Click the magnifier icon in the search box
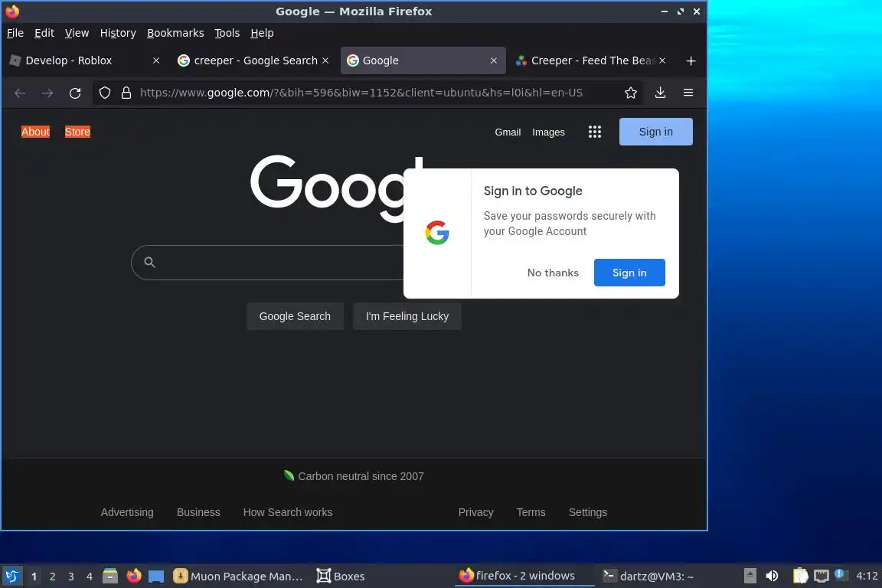The width and height of the screenshot is (882, 588). pyautogui.click(x=149, y=262)
